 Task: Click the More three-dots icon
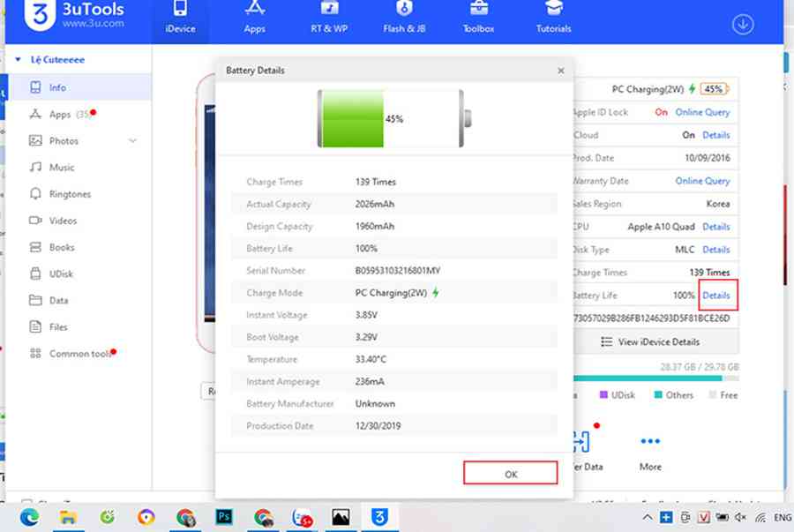coord(650,441)
